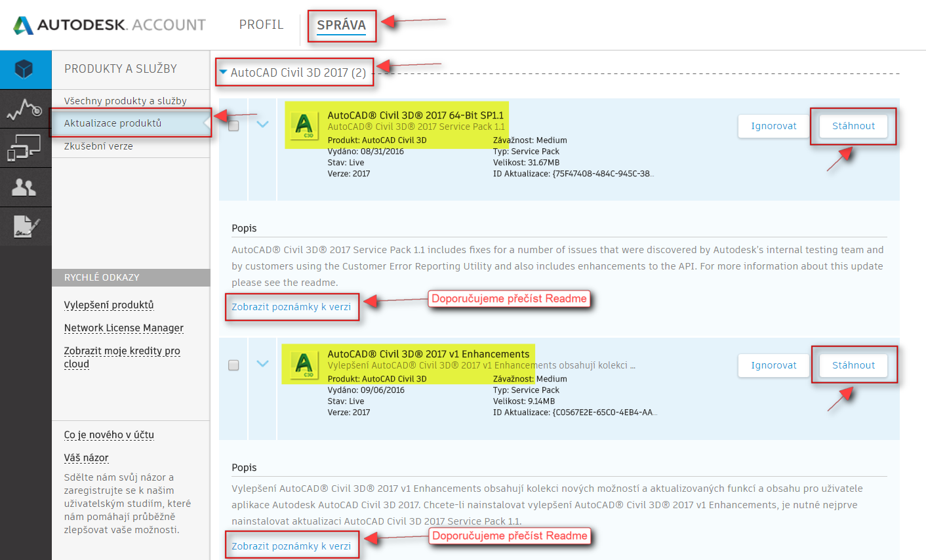Click ID Aktualizace {C0567E2E-65C0-4EB4-AA text

coord(575,412)
